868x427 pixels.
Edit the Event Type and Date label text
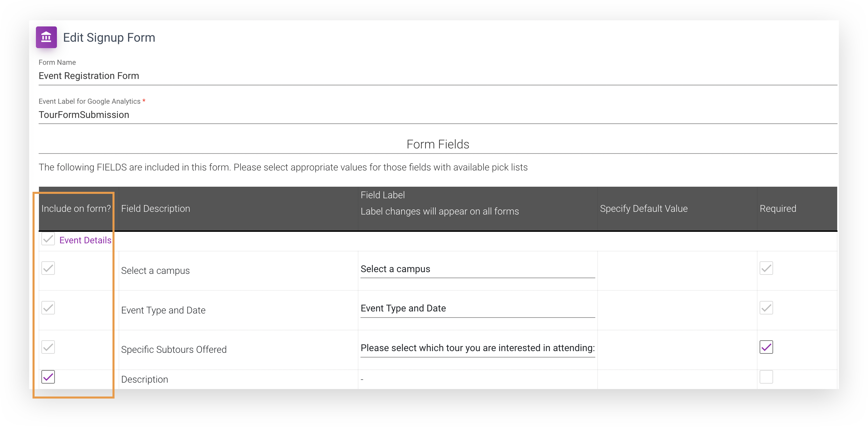coord(474,308)
